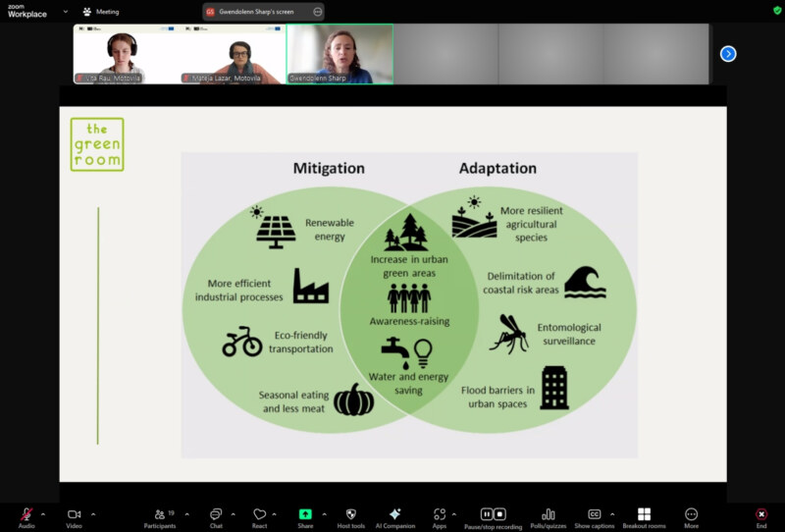Expand video options arrow beside Video
Image resolution: width=785 pixels, height=532 pixels.
point(93,513)
